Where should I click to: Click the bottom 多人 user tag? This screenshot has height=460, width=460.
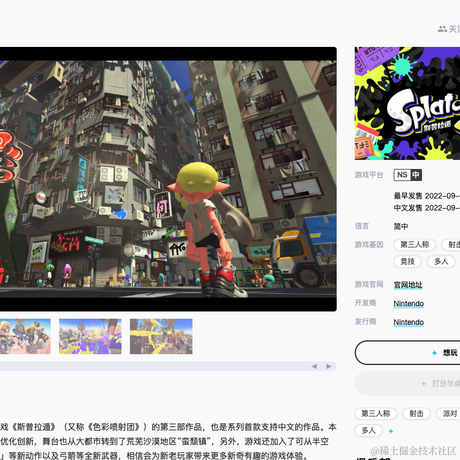[369, 431]
